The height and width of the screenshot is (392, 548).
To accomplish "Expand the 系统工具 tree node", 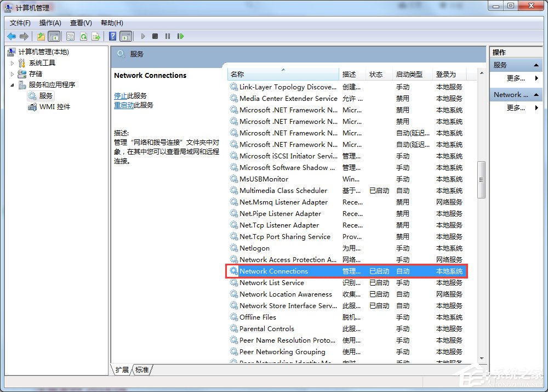I will (x=13, y=63).
